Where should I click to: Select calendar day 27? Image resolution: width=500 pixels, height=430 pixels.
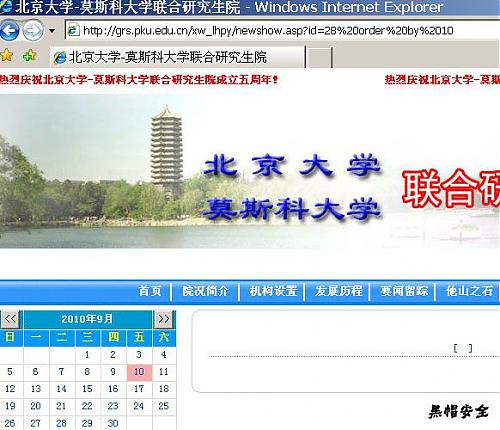36,423
